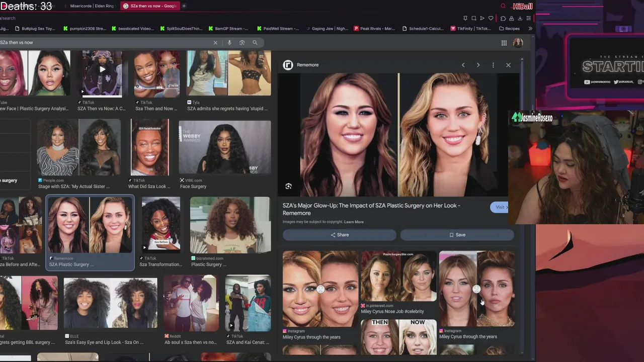Viewport: 644px width, 362px height.
Task: Open Miley Cyrus Nose Job pinterest thumbnail
Action: pos(398,276)
